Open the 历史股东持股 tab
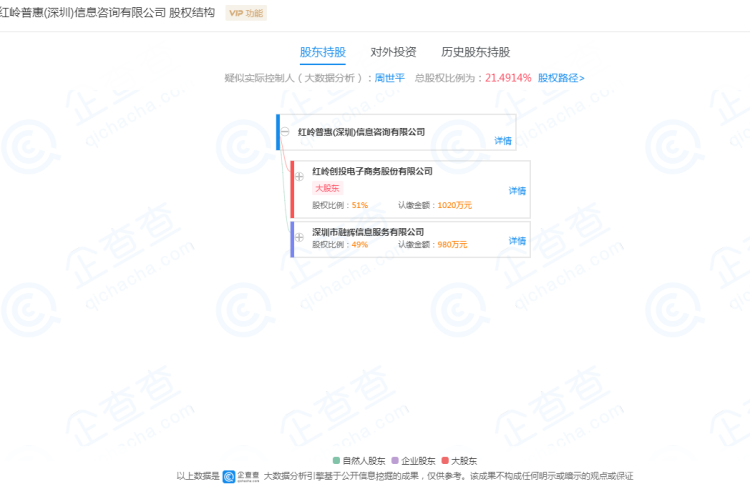The width and height of the screenshot is (750, 489). pyautogui.click(x=475, y=52)
